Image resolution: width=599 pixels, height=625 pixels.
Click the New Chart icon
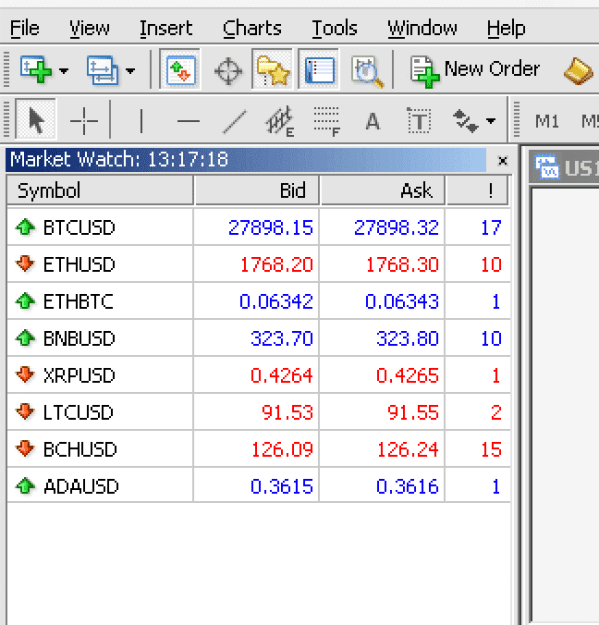[x=36, y=70]
